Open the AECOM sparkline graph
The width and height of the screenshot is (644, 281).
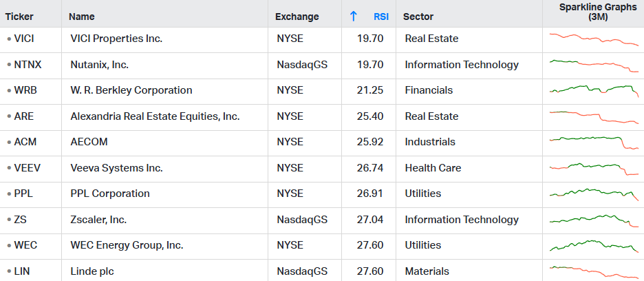pyautogui.click(x=594, y=142)
